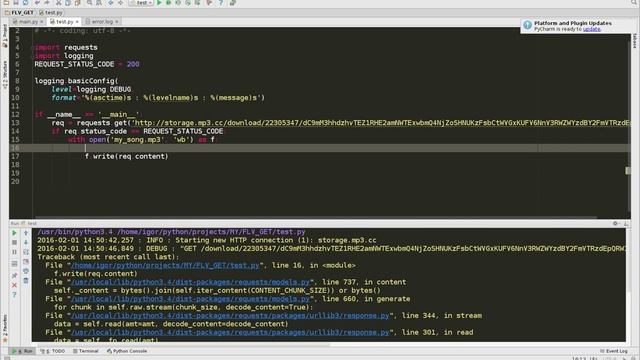
Task: Hide the Run tool window
Action: click(x=626, y=223)
